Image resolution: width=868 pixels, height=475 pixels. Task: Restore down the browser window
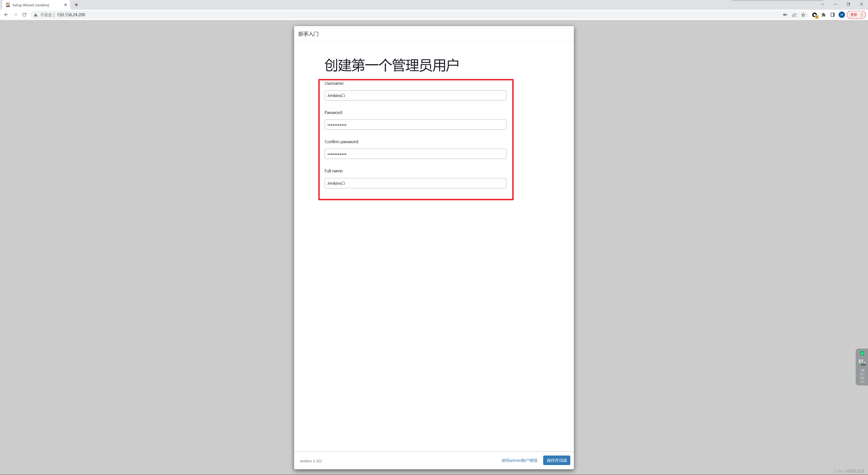(x=849, y=4)
